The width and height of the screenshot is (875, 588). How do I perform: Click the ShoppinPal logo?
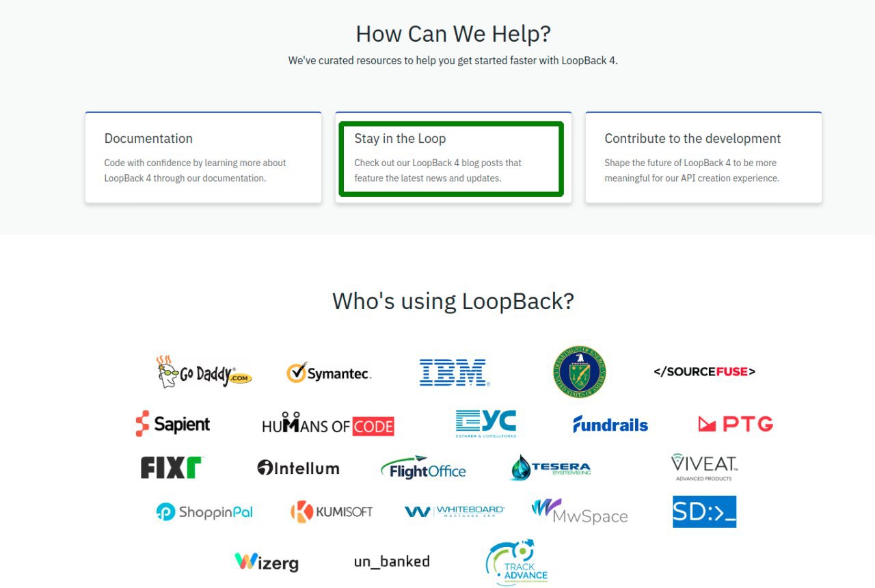(204, 511)
